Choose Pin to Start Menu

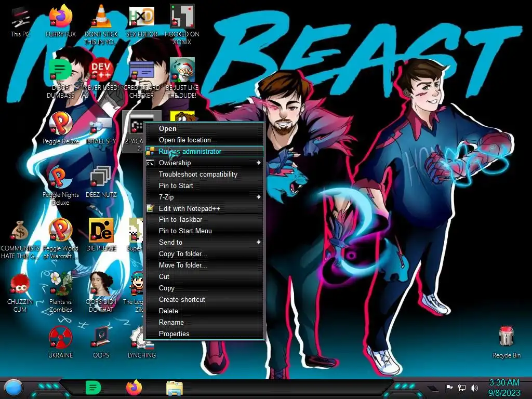205,231
